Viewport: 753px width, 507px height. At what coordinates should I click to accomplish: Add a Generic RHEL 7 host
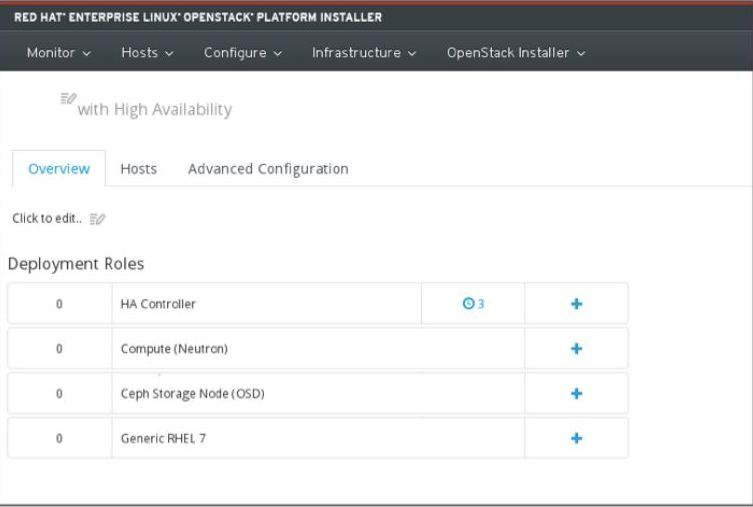576,438
